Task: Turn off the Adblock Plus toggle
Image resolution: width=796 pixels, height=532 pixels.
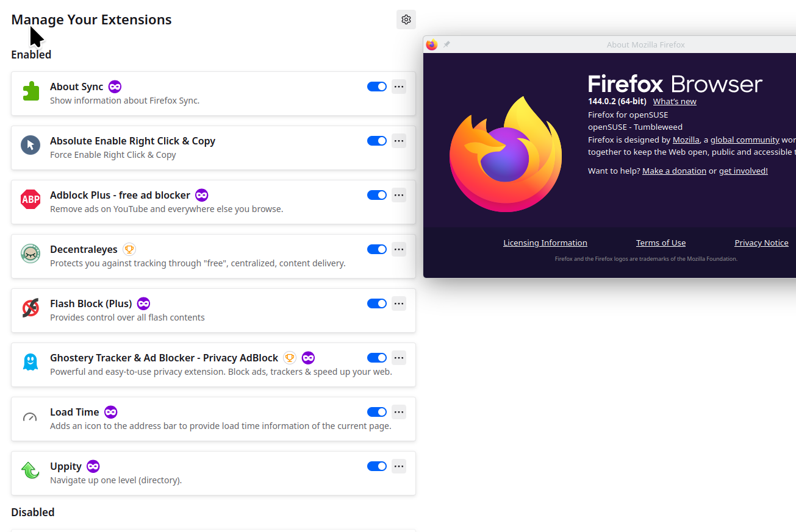Action: pyautogui.click(x=377, y=195)
